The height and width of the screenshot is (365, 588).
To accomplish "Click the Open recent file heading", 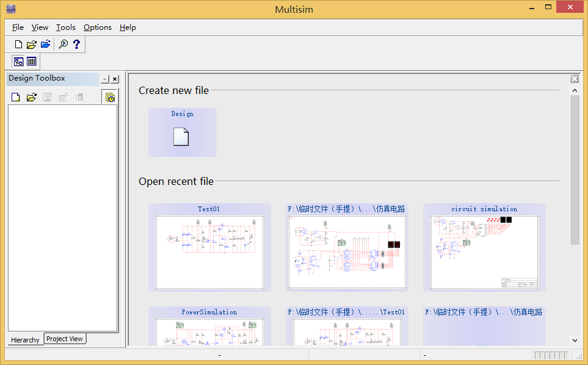I will pyautogui.click(x=176, y=181).
